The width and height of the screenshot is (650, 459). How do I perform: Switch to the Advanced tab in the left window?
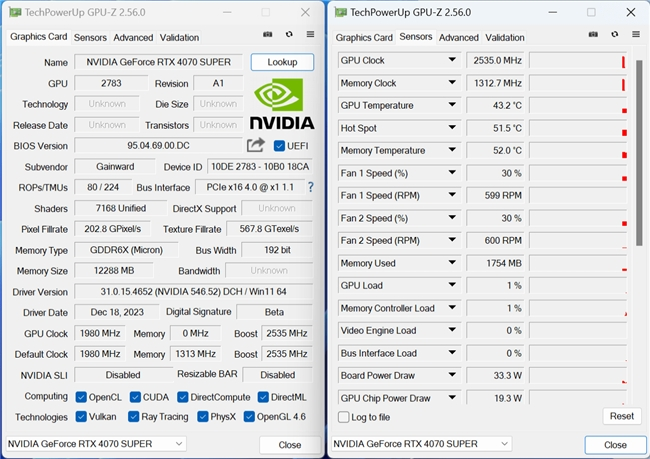point(133,37)
